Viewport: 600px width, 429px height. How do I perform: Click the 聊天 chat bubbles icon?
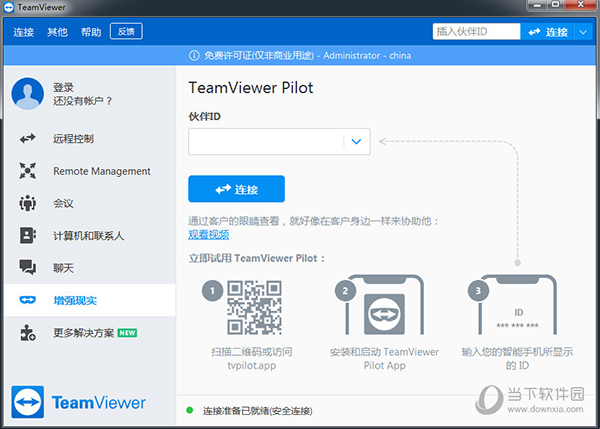[x=28, y=268]
